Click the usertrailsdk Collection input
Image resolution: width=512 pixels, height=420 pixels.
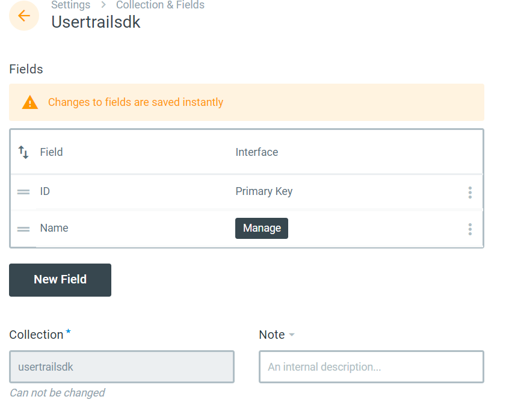coord(122,366)
